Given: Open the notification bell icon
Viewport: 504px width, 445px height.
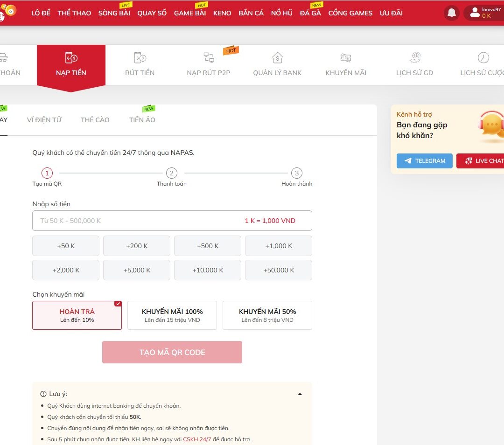Looking at the screenshot, I should click(451, 13).
